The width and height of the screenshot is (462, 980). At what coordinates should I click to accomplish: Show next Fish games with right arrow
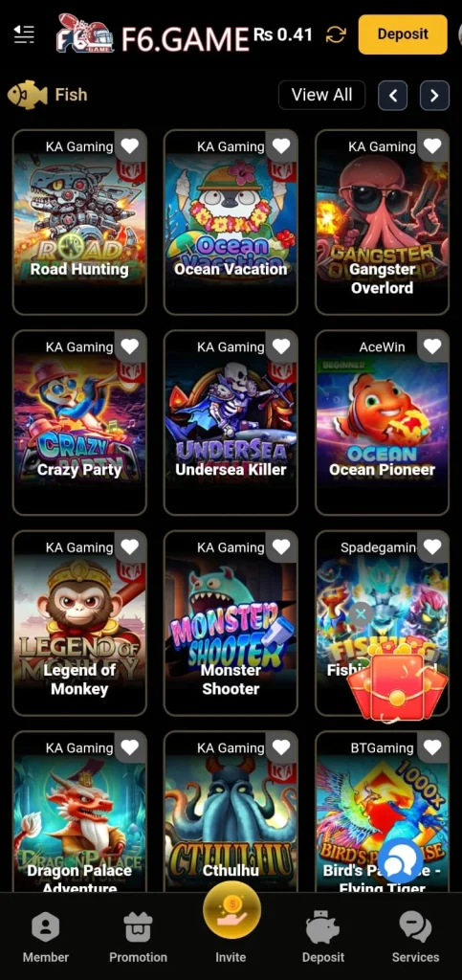pos(434,96)
